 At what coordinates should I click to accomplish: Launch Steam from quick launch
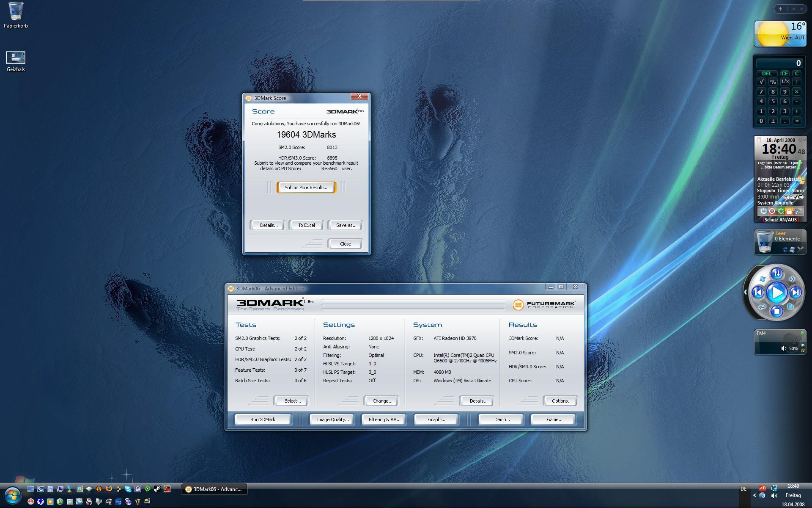click(x=157, y=489)
